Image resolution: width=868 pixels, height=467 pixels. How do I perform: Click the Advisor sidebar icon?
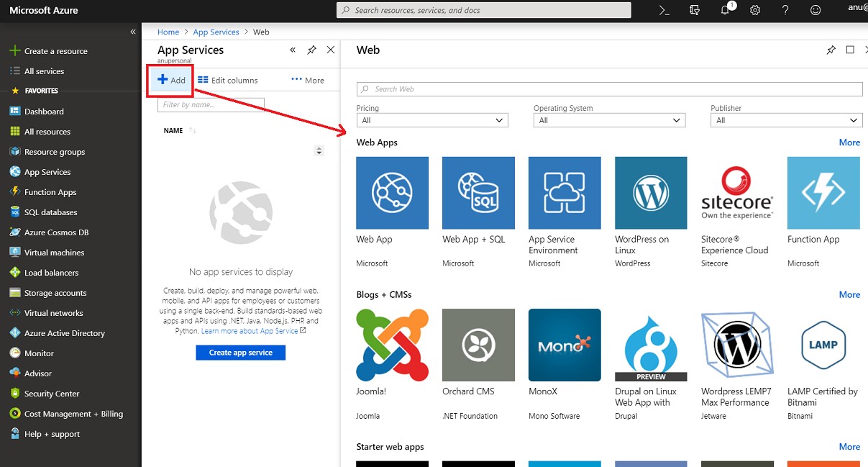click(15, 373)
